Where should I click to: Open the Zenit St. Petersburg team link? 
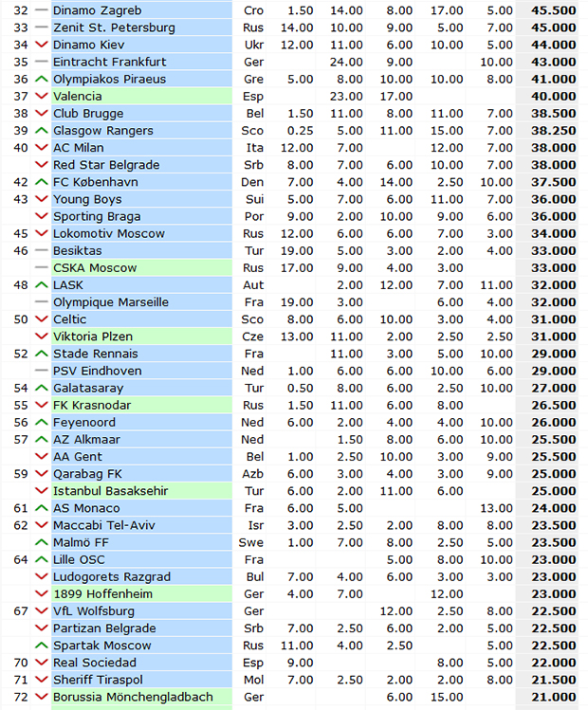point(114,27)
